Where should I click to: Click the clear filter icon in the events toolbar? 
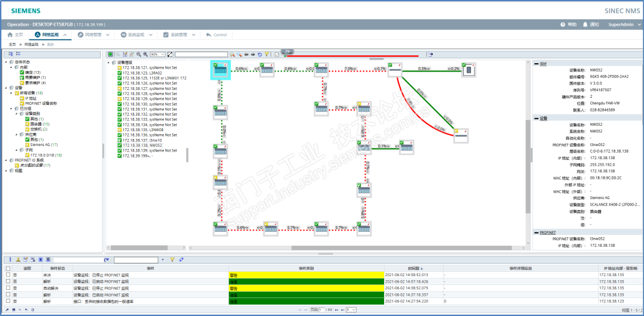[x=181, y=260]
